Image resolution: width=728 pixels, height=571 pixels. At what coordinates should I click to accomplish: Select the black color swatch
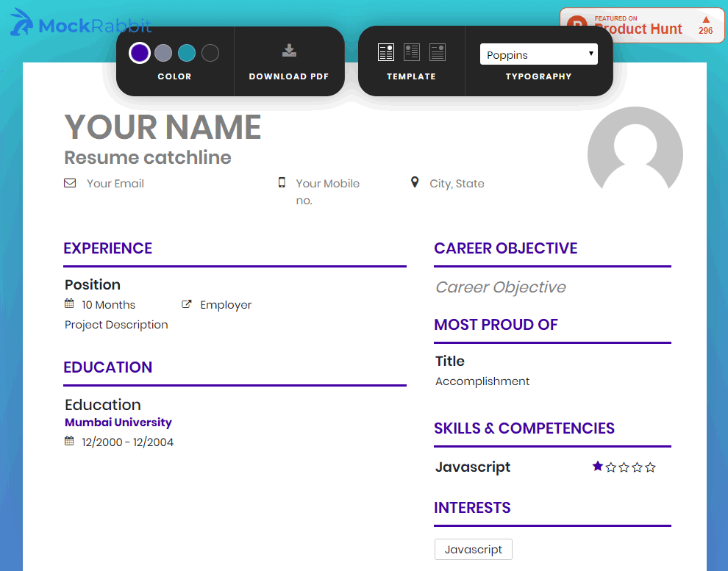(x=210, y=53)
